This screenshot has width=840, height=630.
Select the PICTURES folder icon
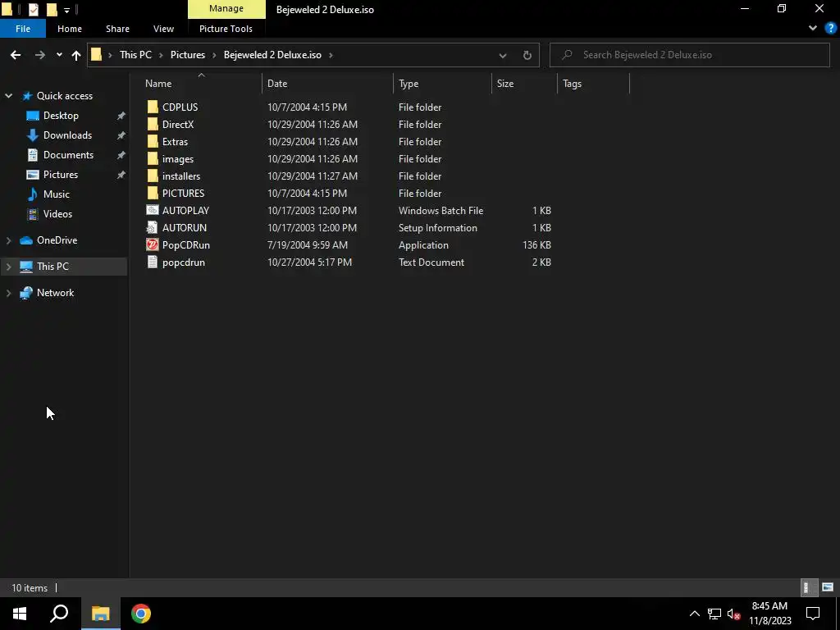[x=153, y=193]
